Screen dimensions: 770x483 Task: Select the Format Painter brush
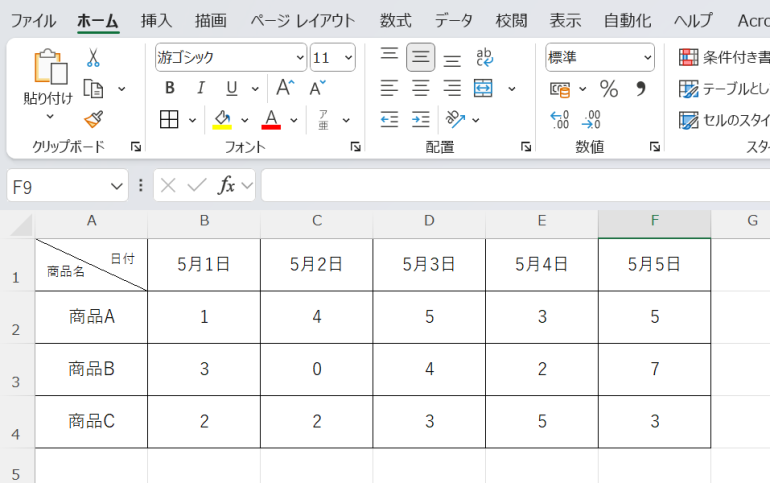coord(93,119)
